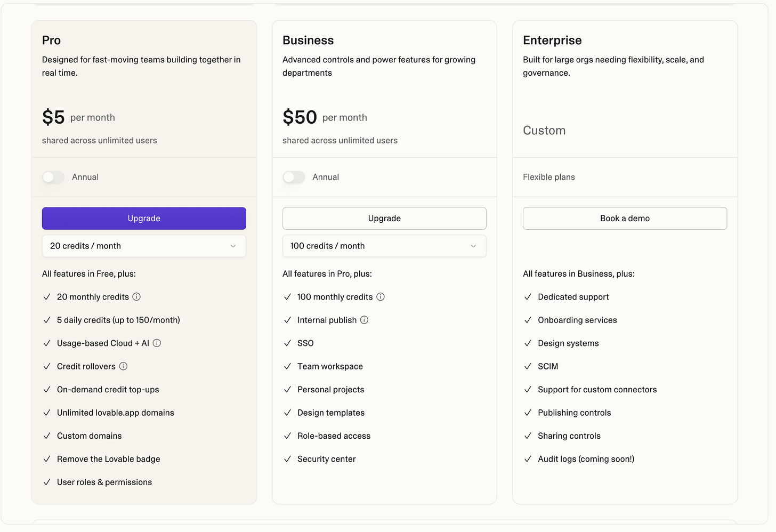Toggle Annual billing on the Pro plan
This screenshot has height=532, width=776.
click(x=53, y=177)
